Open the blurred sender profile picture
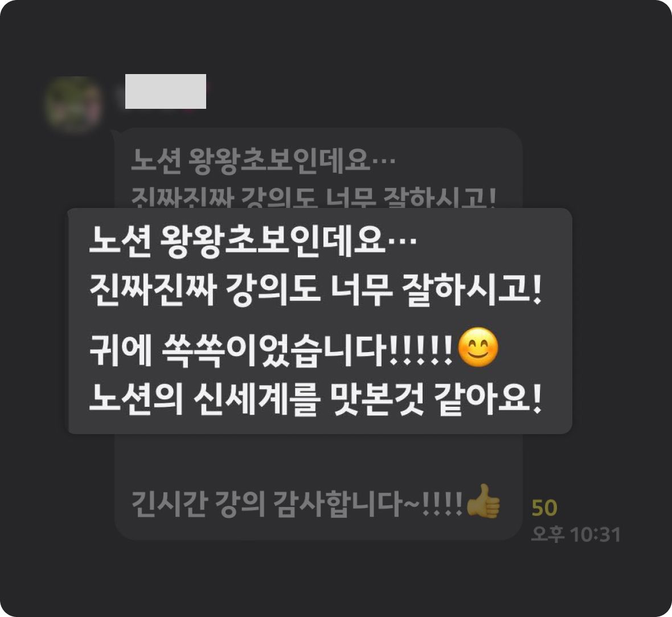 pos(75,104)
